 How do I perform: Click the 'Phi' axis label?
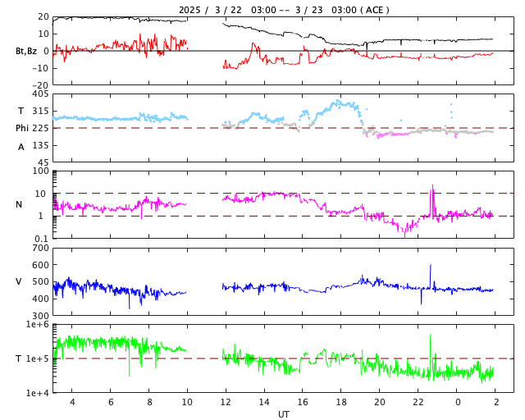click(x=22, y=128)
